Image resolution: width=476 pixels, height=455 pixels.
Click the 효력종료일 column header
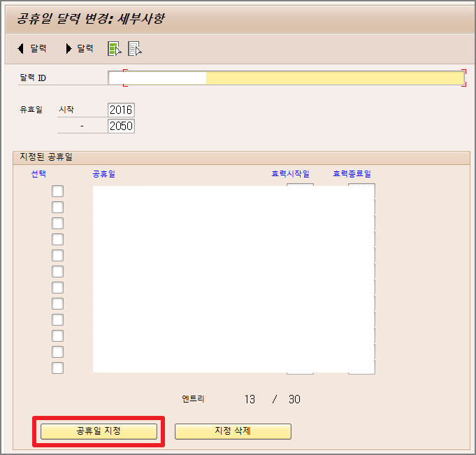coord(352,174)
